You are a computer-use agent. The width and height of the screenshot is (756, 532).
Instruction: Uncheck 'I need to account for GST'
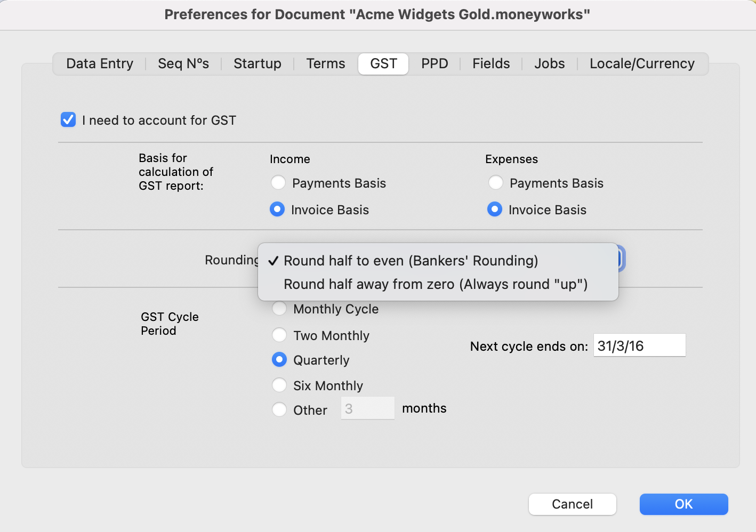68,120
